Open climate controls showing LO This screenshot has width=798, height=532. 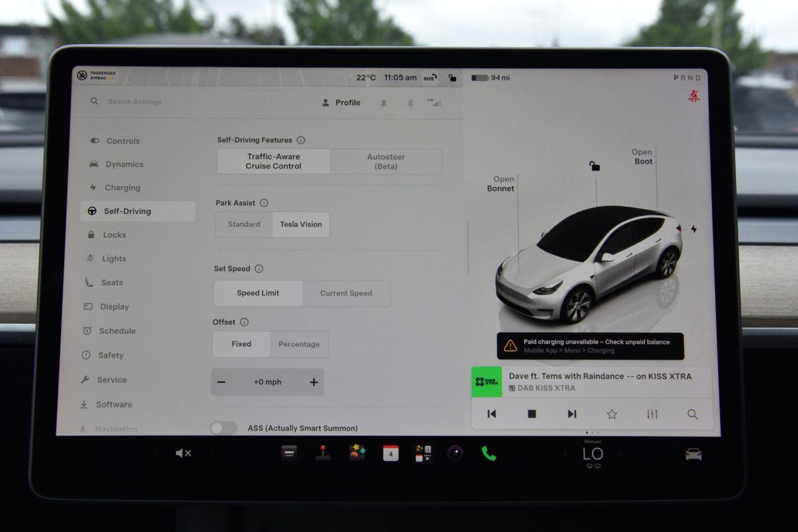[x=593, y=454]
